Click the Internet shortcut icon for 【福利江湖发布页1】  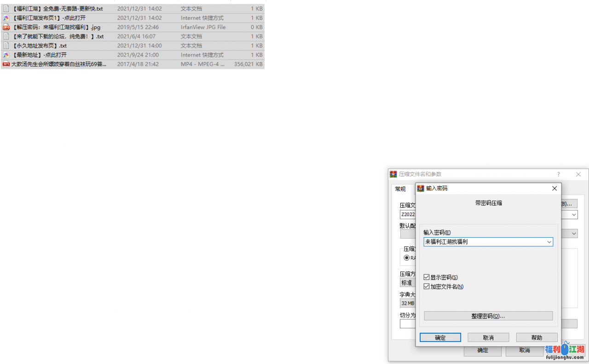(x=6, y=18)
